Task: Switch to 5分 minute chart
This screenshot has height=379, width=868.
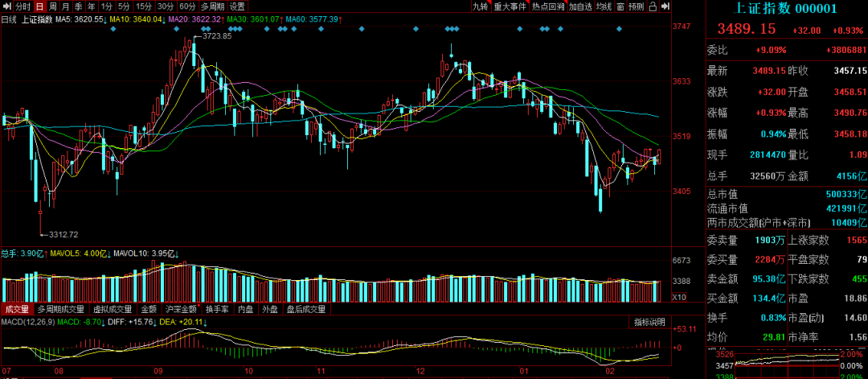Action: (124, 6)
